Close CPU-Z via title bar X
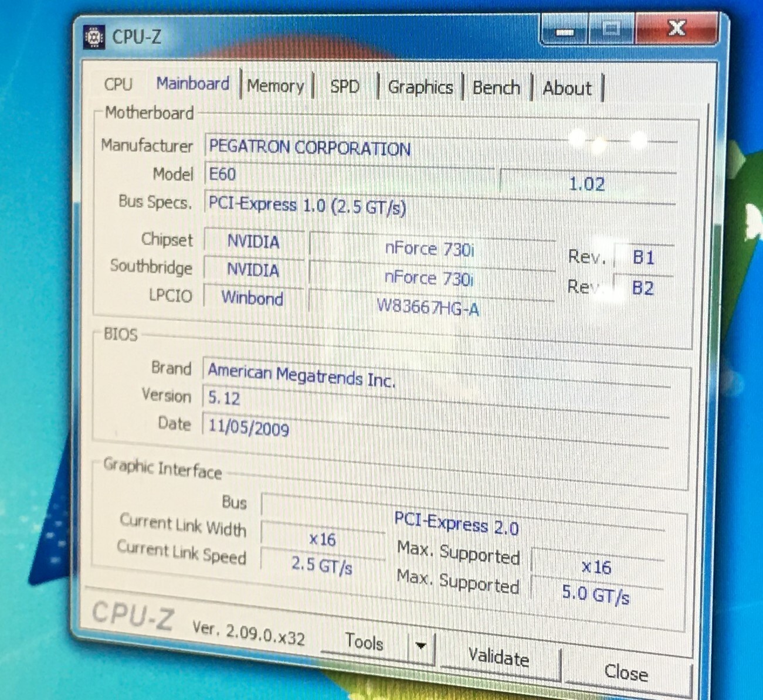The height and width of the screenshot is (700, 763). [676, 27]
